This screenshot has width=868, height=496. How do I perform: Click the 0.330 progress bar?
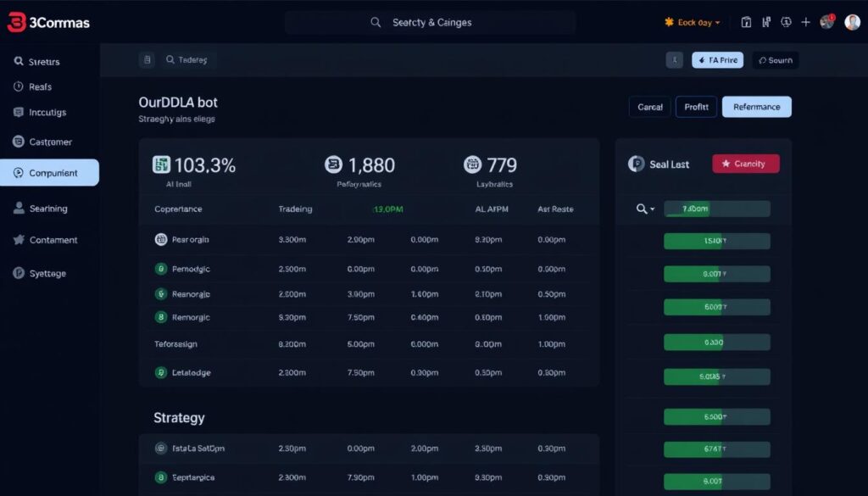(x=717, y=342)
